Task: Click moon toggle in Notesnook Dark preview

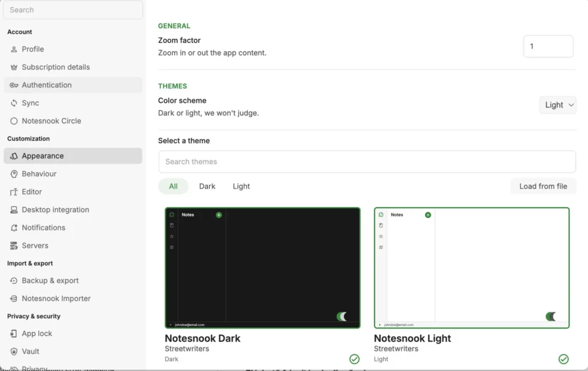Action: pos(342,316)
